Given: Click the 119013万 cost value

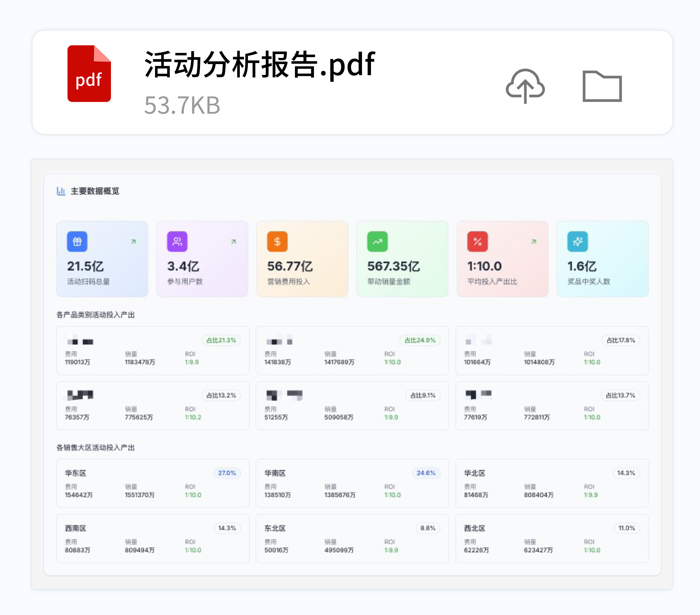Looking at the screenshot, I should [77, 362].
